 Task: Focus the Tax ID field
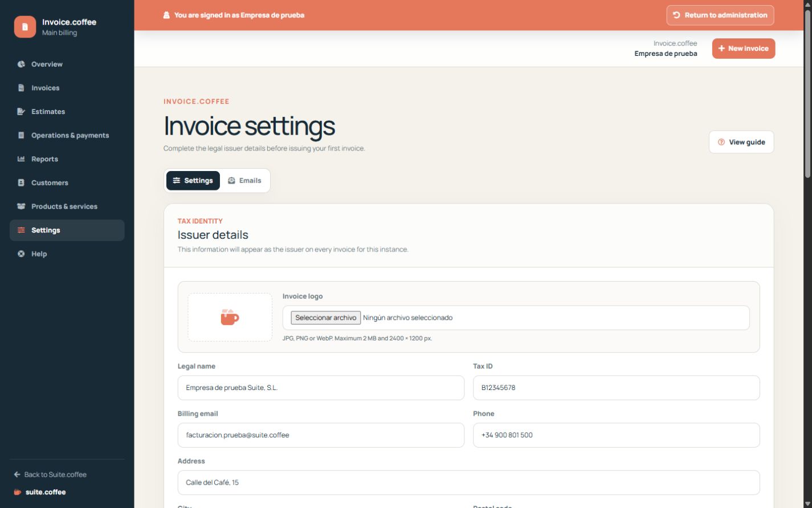617,388
